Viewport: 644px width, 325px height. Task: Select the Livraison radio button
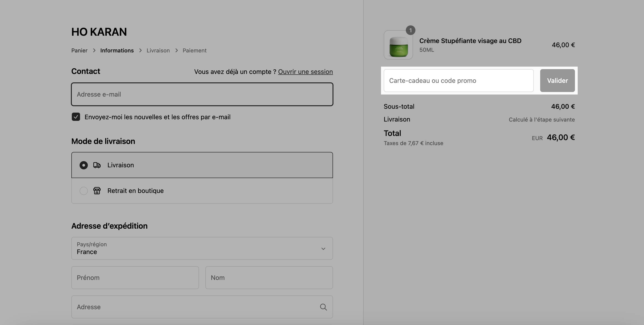tap(83, 165)
